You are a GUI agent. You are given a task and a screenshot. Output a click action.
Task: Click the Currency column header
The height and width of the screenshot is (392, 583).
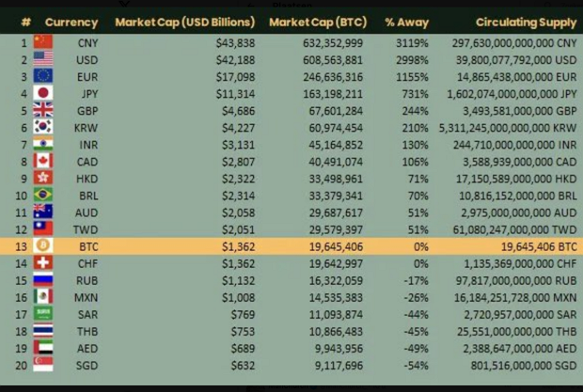click(x=71, y=22)
